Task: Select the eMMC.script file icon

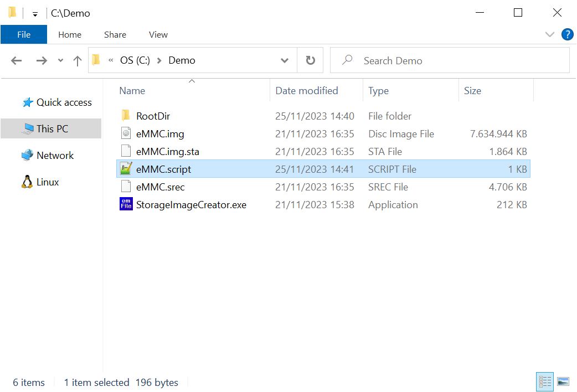Action: click(126, 169)
